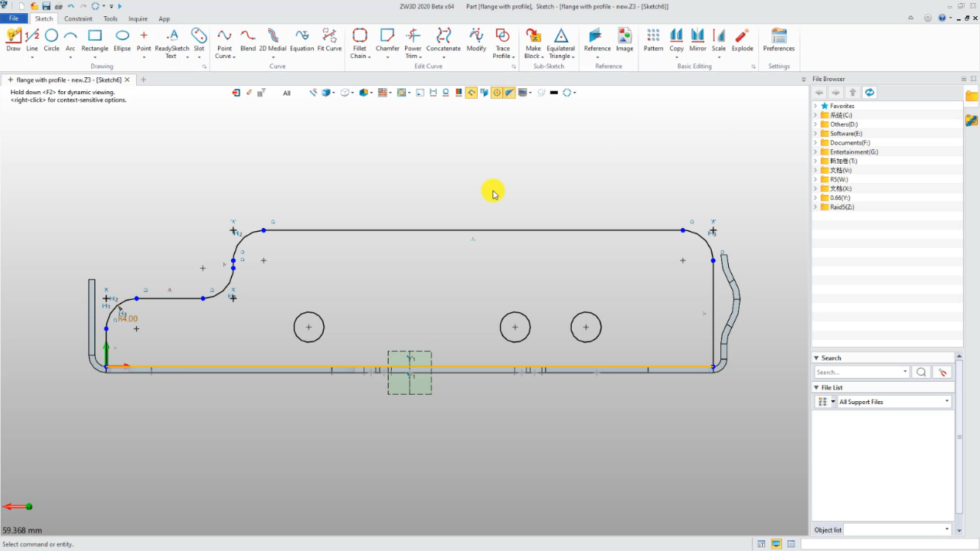
Task: Expand the Documents(F:) drive folder
Action: (x=815, y=143)
